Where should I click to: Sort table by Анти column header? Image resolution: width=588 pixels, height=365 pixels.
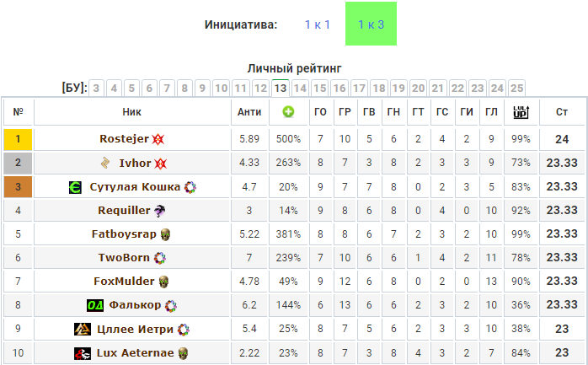pos(249,112)
